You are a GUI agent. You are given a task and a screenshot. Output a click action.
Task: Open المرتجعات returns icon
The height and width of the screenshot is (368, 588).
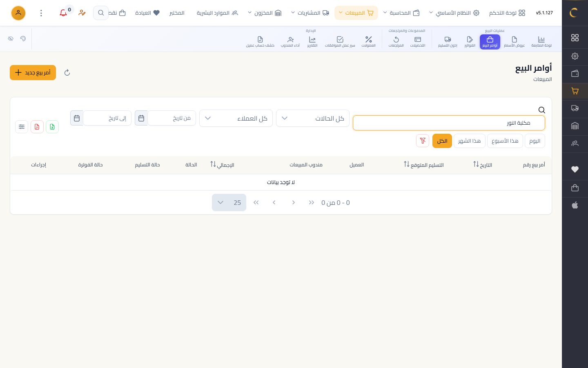point(396,42)
